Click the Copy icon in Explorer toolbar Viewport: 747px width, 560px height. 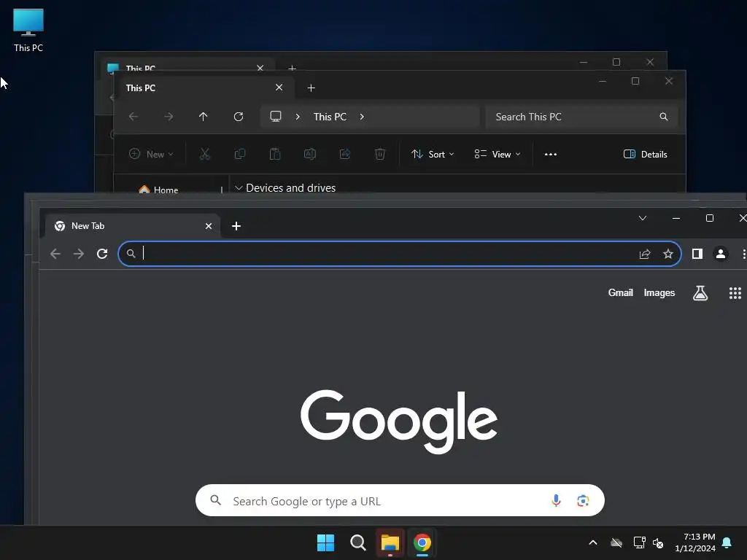point(240,155)
